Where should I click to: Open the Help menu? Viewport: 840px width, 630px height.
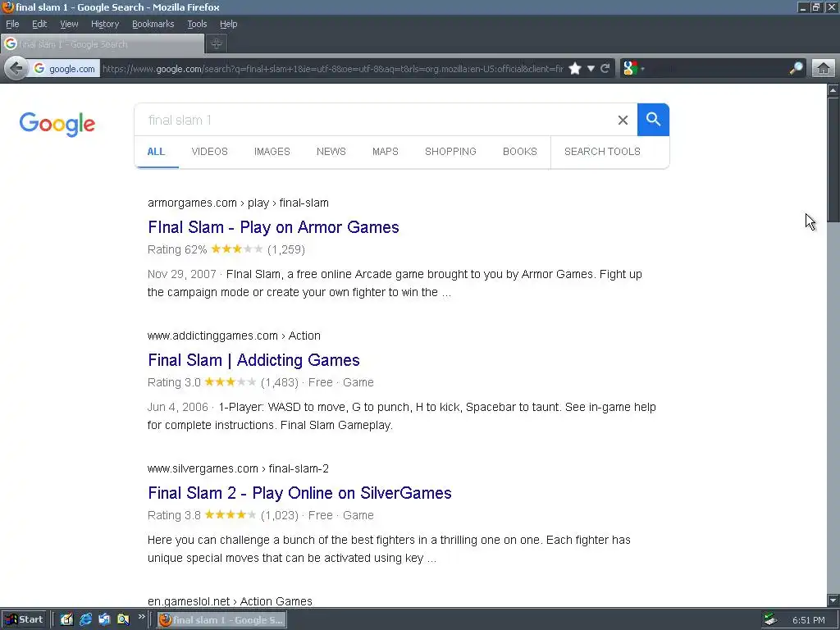pos(229,24)
